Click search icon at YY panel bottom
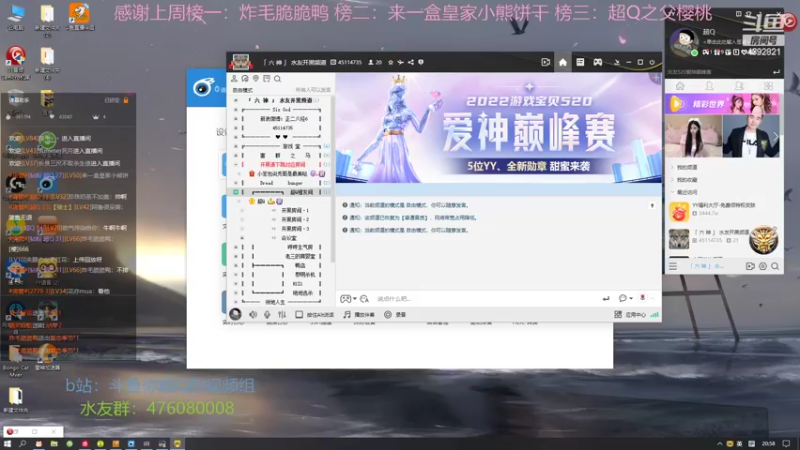The width and height of the screenshot is (800, 450). coord(775,266)
